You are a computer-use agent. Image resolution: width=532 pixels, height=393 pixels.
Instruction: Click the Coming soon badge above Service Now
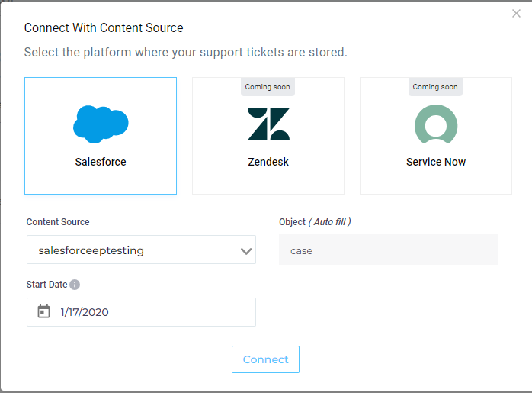[435, 87]
